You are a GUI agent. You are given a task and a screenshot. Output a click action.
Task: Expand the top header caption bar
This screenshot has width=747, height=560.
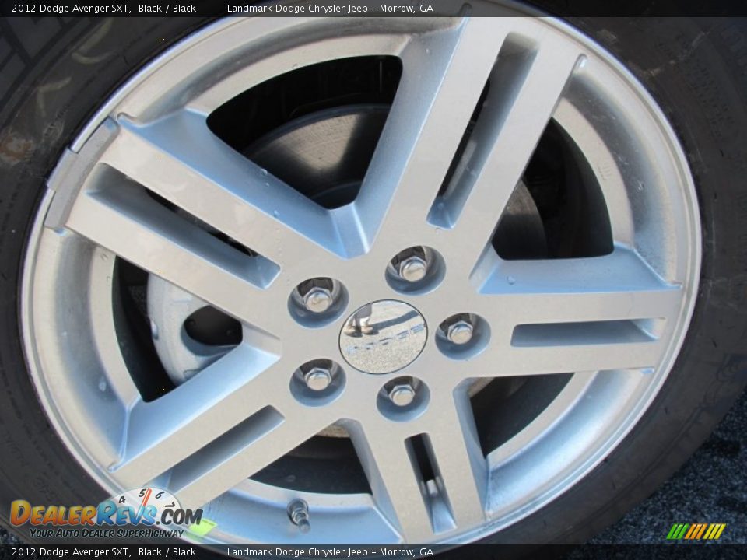click(x=373, y=7)
